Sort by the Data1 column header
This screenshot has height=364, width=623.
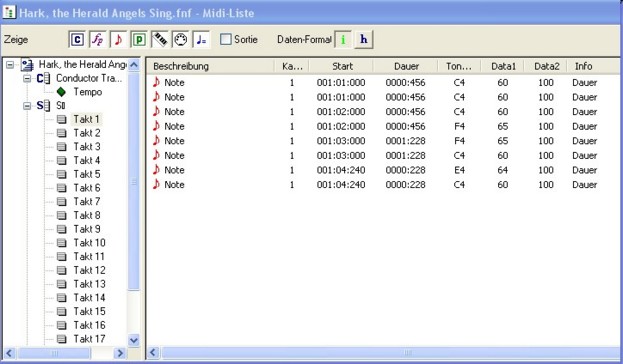tap(503, 66)
